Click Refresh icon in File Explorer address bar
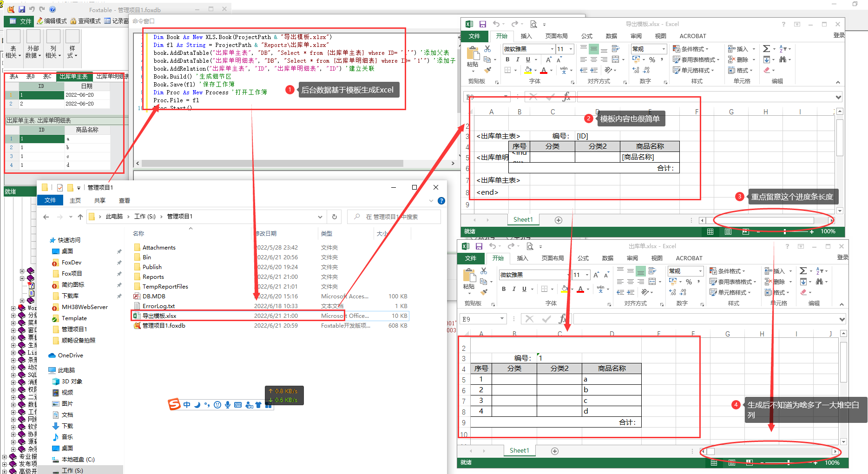 click(x=334, y=217)
